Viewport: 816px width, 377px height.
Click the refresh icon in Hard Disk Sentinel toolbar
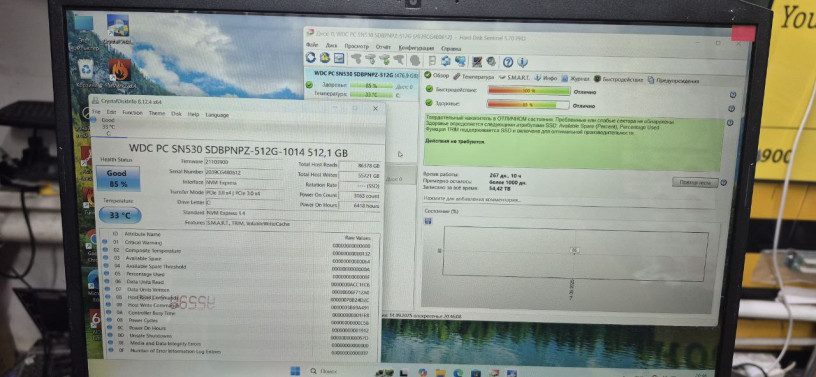pyautogui.click(x=312, y=58)
